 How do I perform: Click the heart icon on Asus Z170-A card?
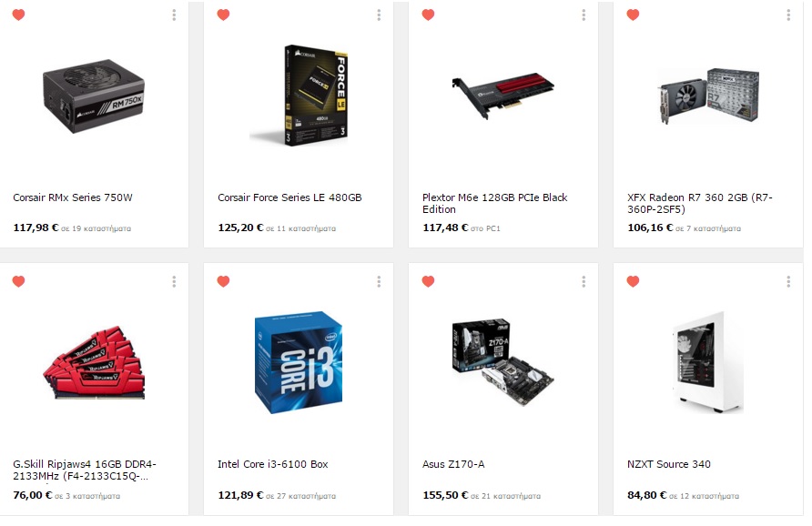point(428,281)
